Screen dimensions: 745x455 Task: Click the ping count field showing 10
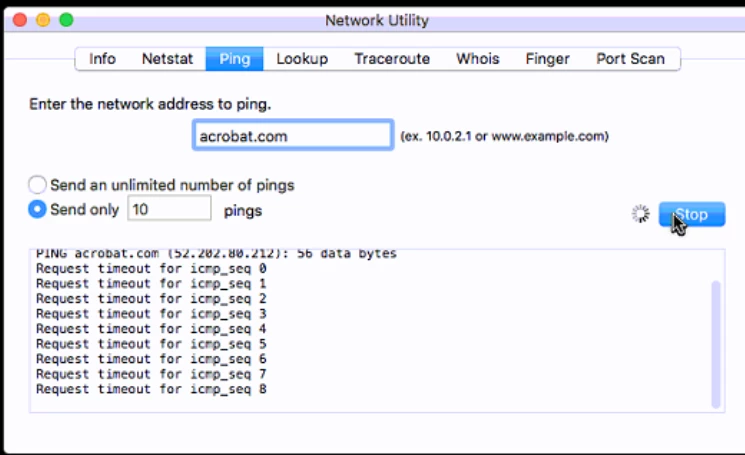(169, 209)
